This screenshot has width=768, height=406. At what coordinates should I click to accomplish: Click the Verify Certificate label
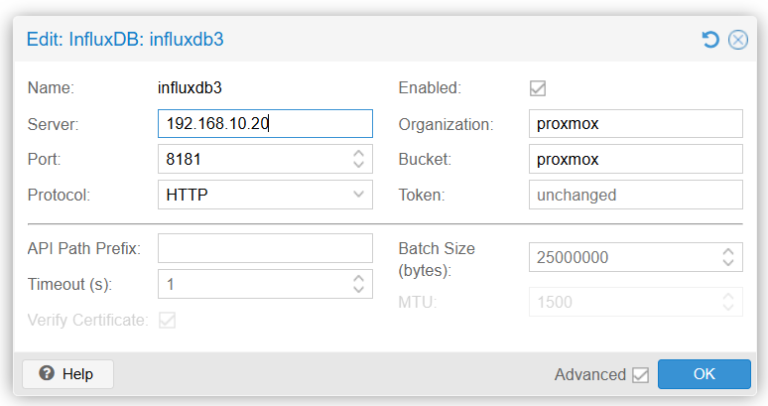click(x=88, y=320)
